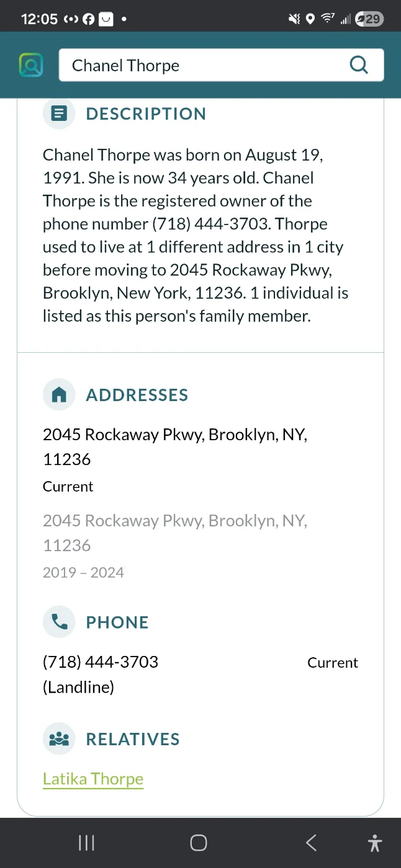Tap the Description document icon
Screen dimensions: 401x868
pos(59,113)
